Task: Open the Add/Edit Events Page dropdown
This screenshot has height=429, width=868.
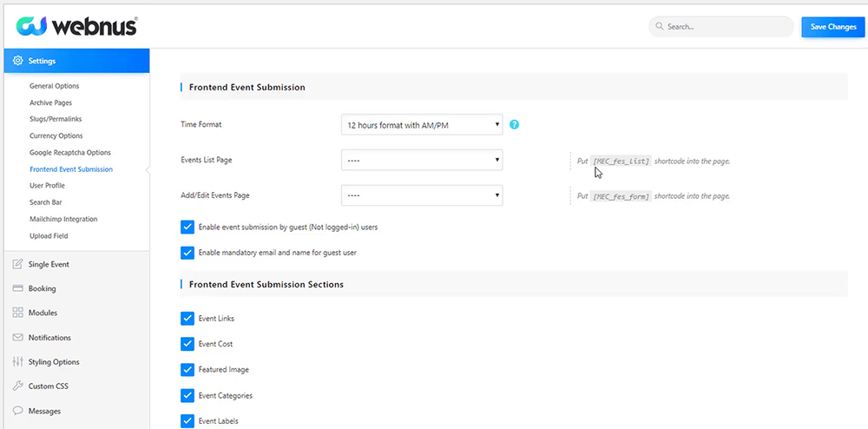Action: (422, 195)
